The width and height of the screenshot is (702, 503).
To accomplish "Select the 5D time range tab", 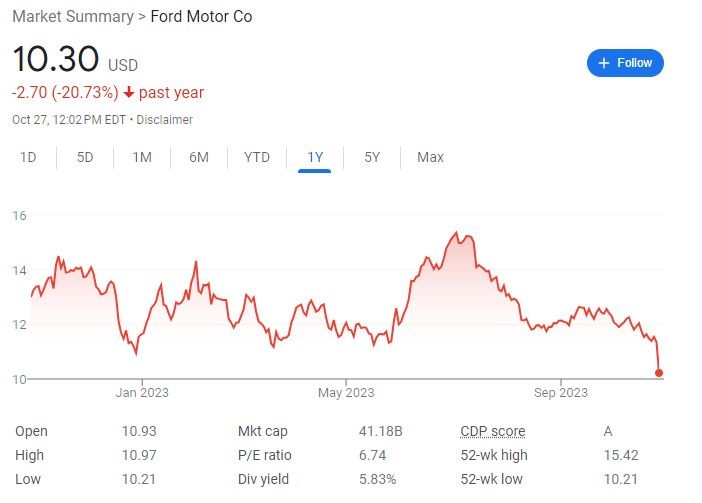I will click(85, 157).
